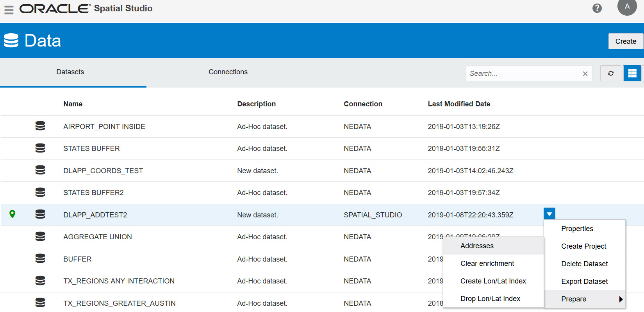Click the help question mark icon
The width and height of the screenshot is (644, 312).
tap(597, 8)
